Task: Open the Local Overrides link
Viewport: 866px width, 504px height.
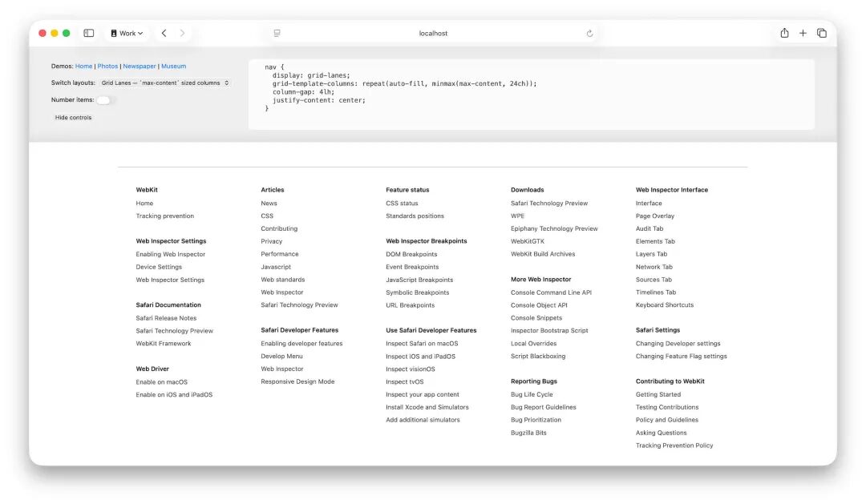Action: tap(533, 344)
